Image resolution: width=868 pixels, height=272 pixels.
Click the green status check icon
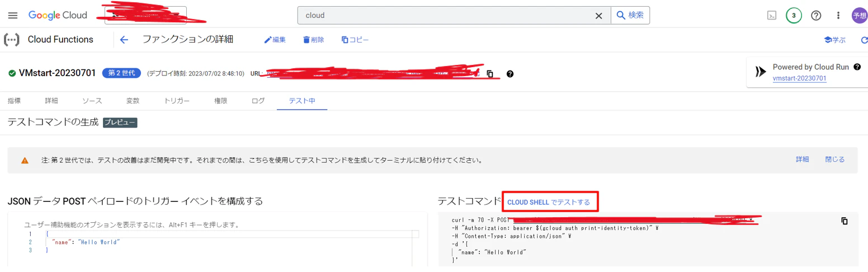(12, 73)
